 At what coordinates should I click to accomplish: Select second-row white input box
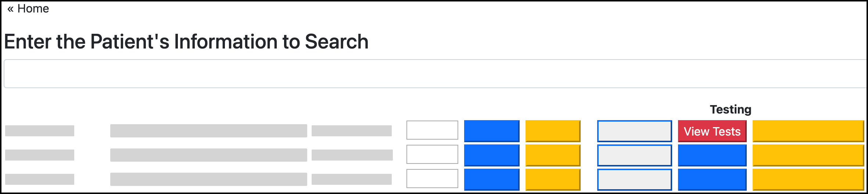pos(432,154)
